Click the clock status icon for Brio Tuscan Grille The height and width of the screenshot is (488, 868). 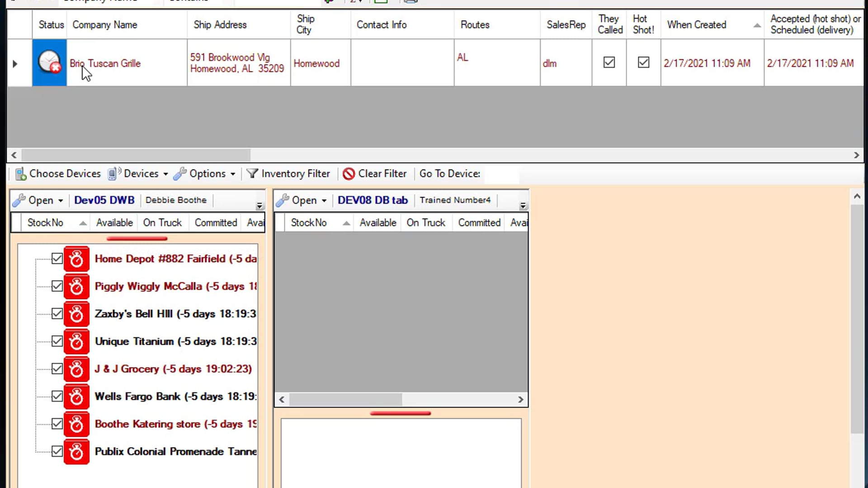pyautogui.click(x=49, y=62)
